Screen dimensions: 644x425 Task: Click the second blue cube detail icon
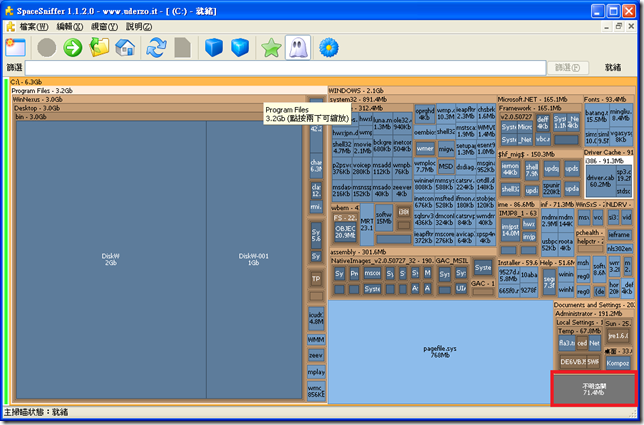click(240, 48)
